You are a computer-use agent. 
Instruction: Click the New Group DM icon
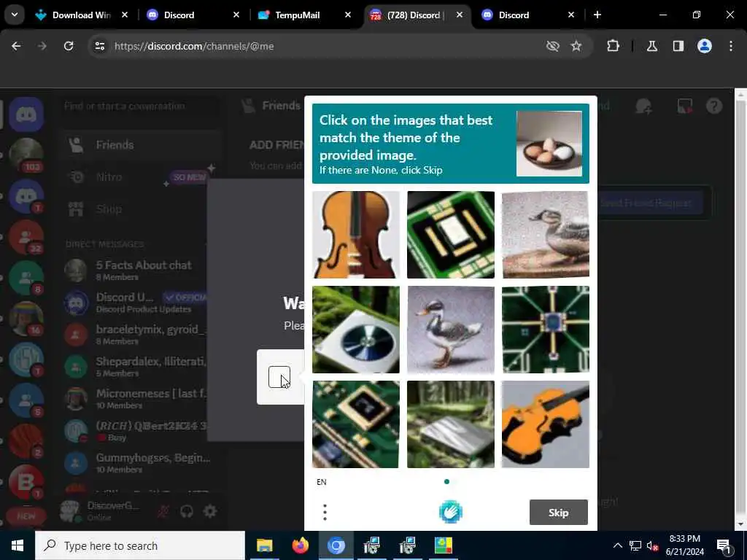pyautogui.click(x=643, y=106)
